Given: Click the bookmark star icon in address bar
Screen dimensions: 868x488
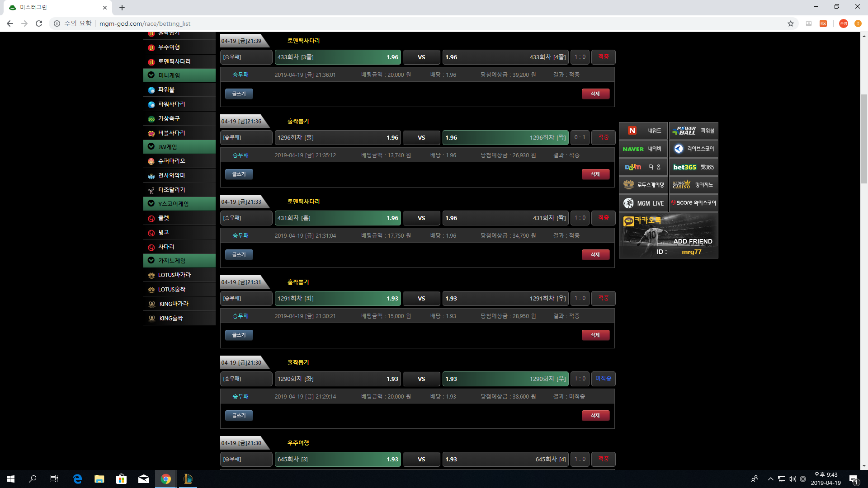Looking at the screenshot, I should [x=790, y=23].
